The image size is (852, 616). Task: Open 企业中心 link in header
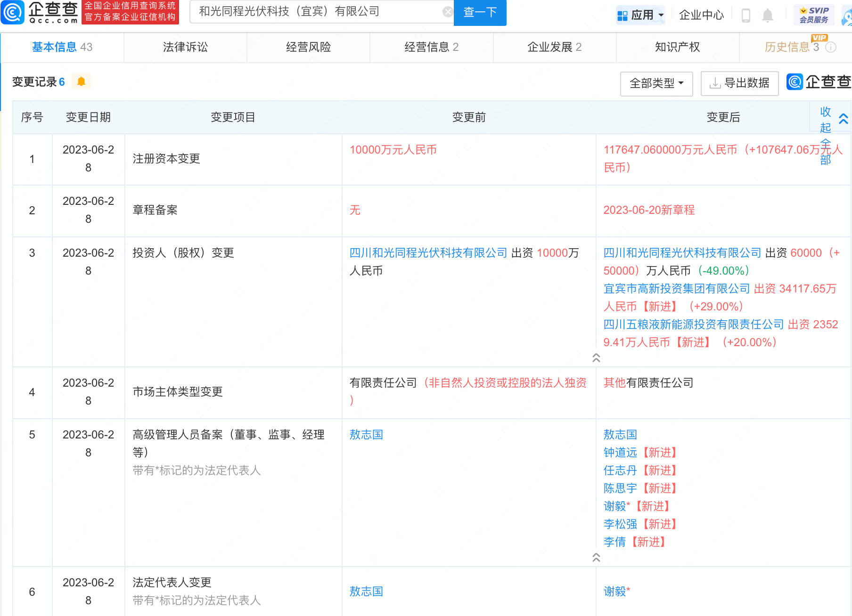(x=701, y=15)
